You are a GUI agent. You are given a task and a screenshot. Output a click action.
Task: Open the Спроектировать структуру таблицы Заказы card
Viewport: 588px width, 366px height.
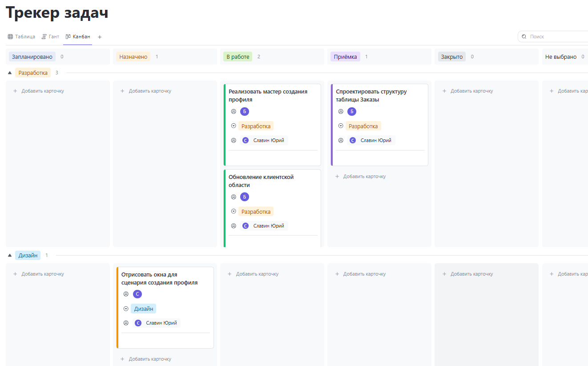point(371,96)
